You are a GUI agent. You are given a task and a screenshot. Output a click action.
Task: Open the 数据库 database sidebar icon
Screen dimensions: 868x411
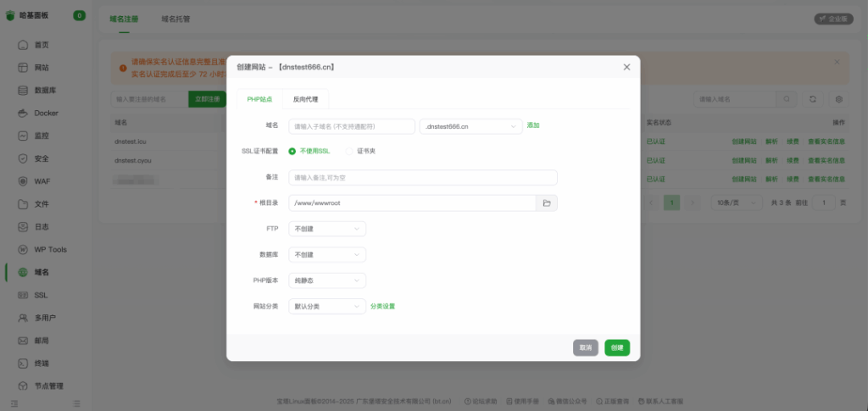pyautogui.click(x=24, y=90)
